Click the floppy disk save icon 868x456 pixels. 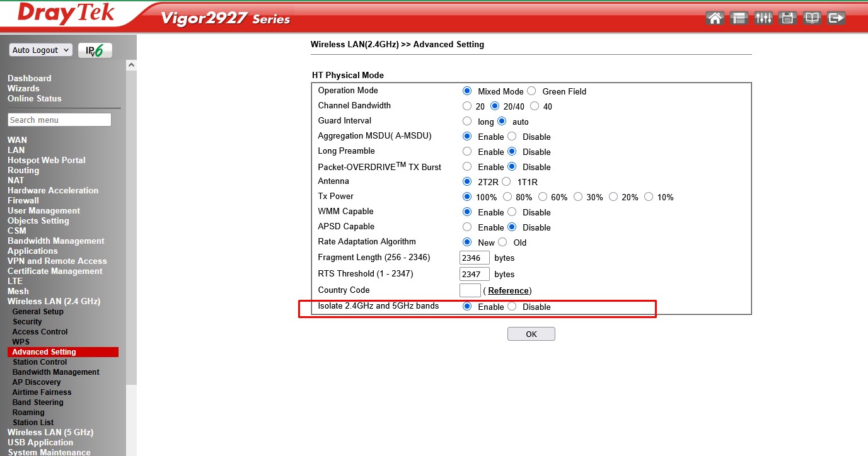(x=787, y=18)
